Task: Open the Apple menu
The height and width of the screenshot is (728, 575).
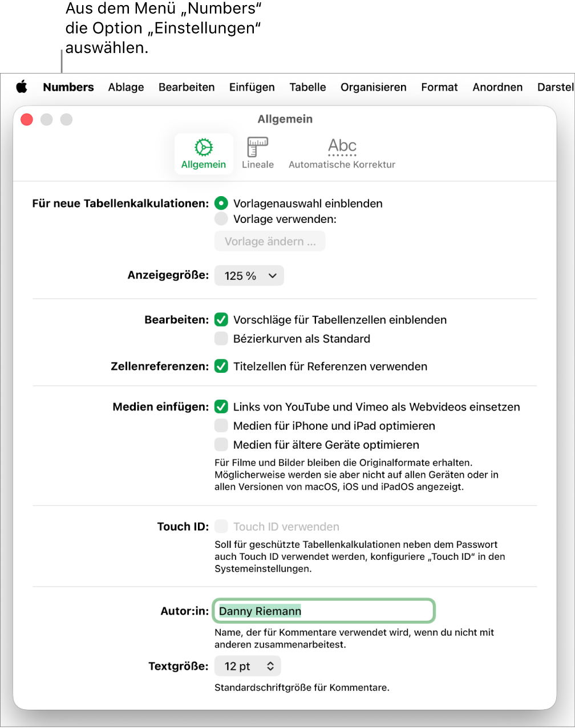Action: coord(22,87)
